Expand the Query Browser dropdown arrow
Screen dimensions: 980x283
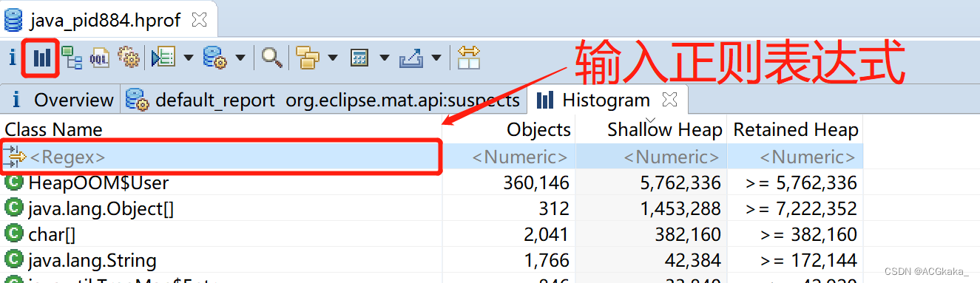tap(240, 58)
